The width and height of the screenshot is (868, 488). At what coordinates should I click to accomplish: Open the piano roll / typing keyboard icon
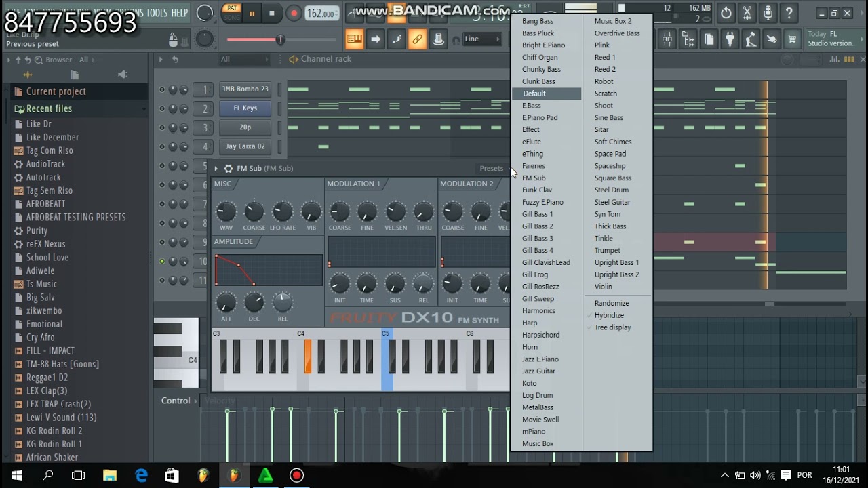click(x=354, y=39)
